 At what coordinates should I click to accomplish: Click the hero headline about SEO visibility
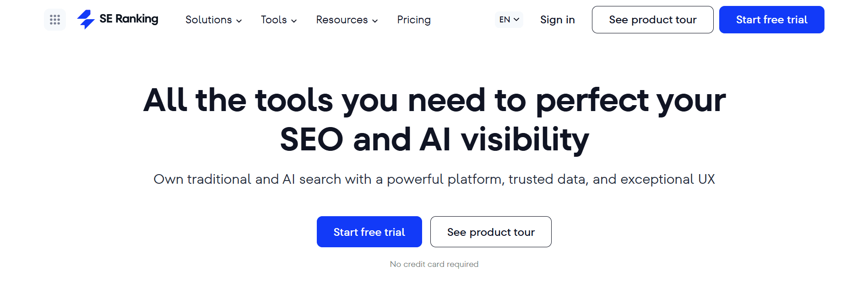click(434, 119)
